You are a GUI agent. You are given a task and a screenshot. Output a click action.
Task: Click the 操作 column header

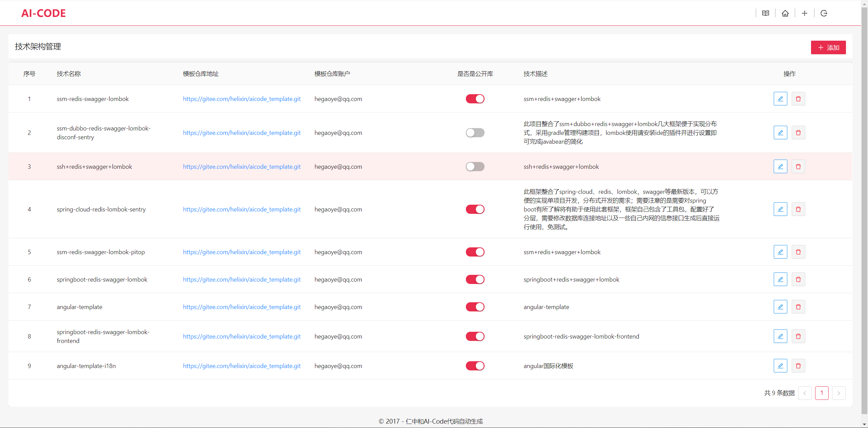tap(789, 74)
